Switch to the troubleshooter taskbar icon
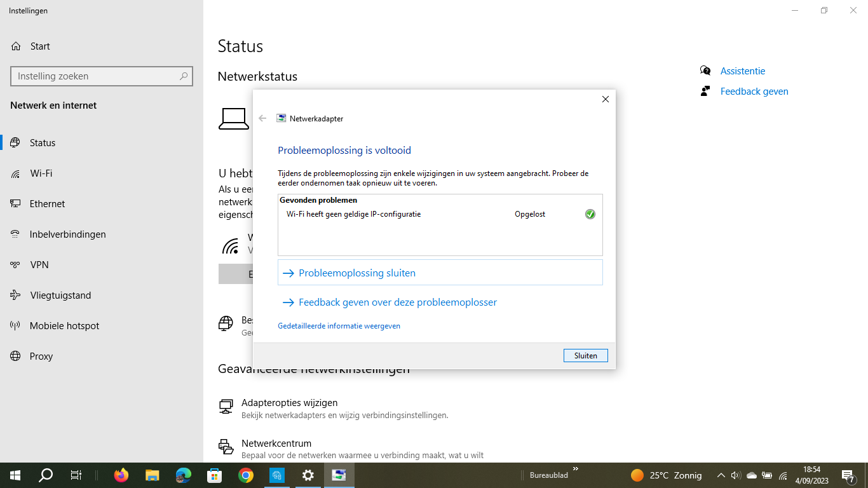 [339, 475]
